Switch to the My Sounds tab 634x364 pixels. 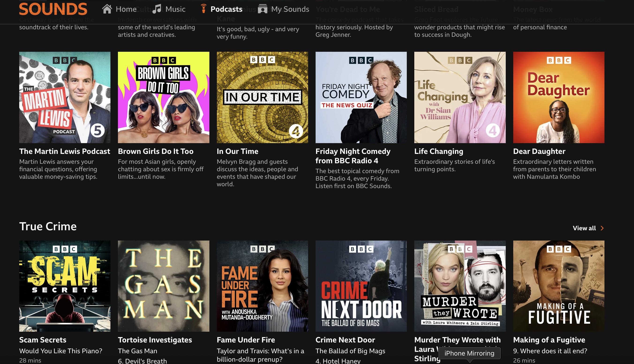pos(290,9)
